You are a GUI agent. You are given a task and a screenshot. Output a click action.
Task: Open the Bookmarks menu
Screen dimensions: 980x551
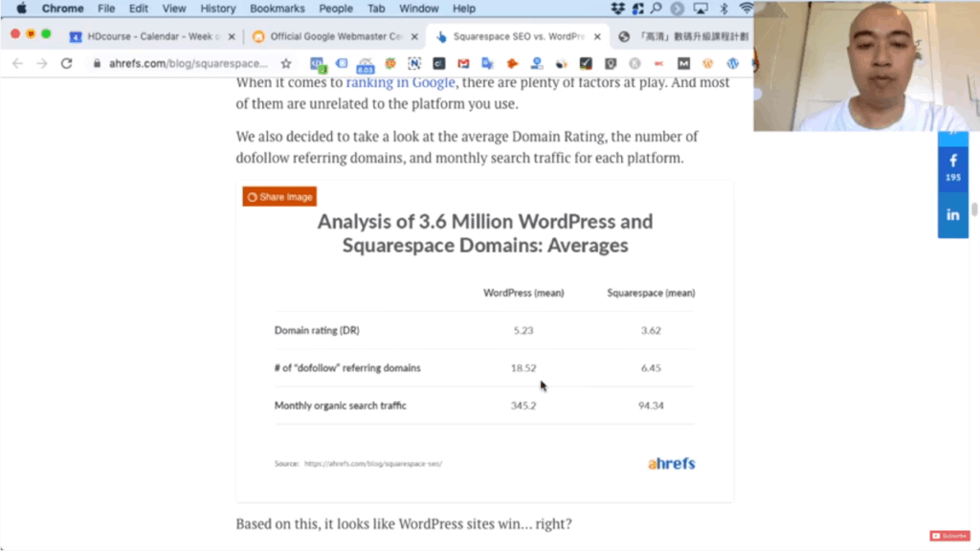pyautogui.click(x=277, y=8)
